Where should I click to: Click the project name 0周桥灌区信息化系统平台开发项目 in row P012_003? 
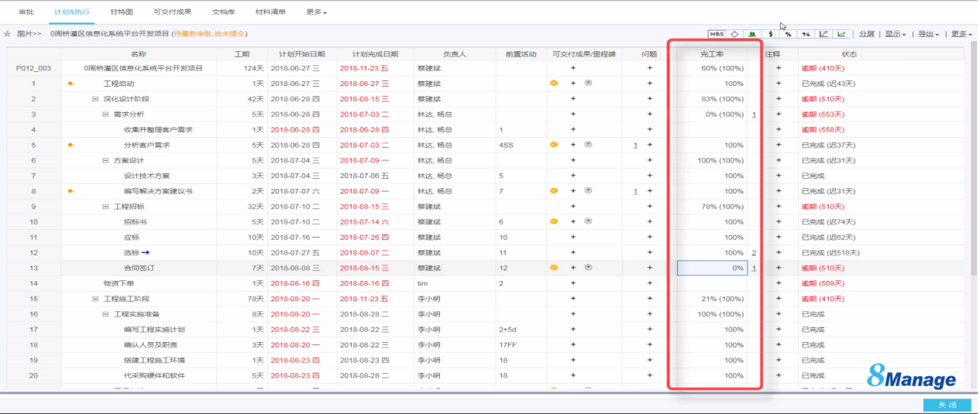point(143,68)
